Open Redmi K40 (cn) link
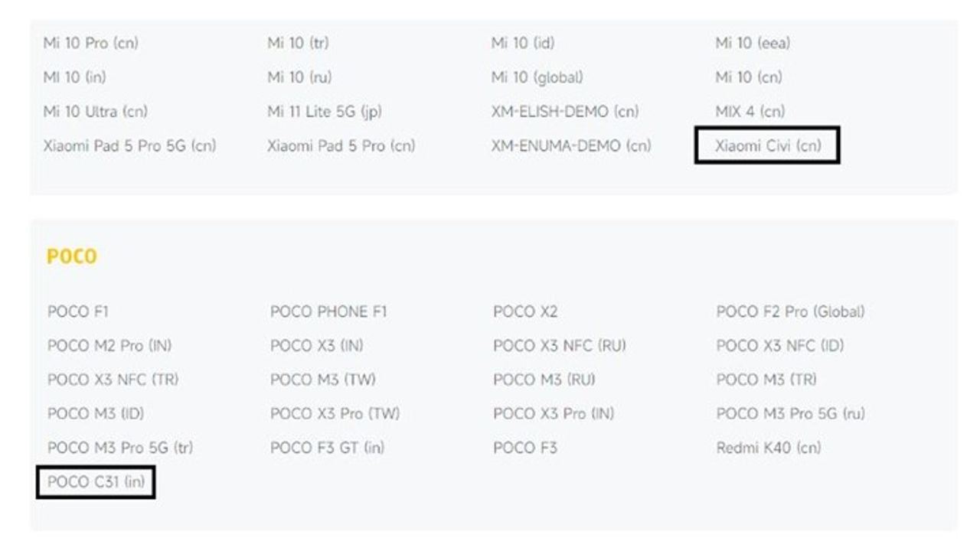Screen dimensions: 980x551 tap(769, 448)
